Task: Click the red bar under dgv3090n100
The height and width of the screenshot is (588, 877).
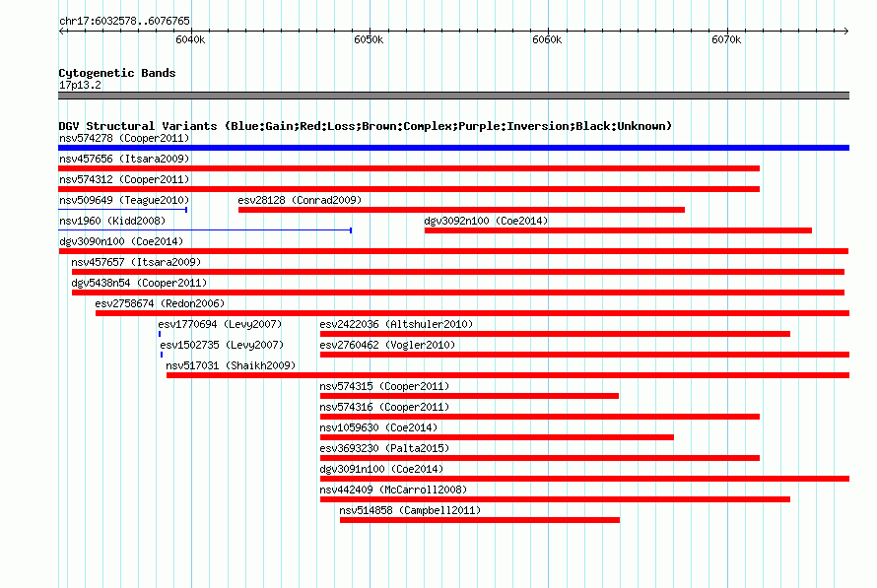Action: tap(453, 251)
